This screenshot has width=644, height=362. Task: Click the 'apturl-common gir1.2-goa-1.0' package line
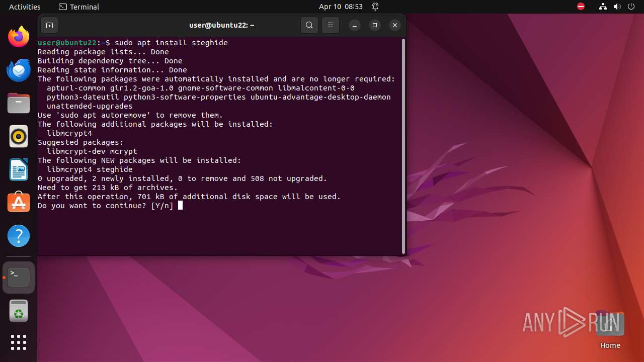click(x=201, y=88)
